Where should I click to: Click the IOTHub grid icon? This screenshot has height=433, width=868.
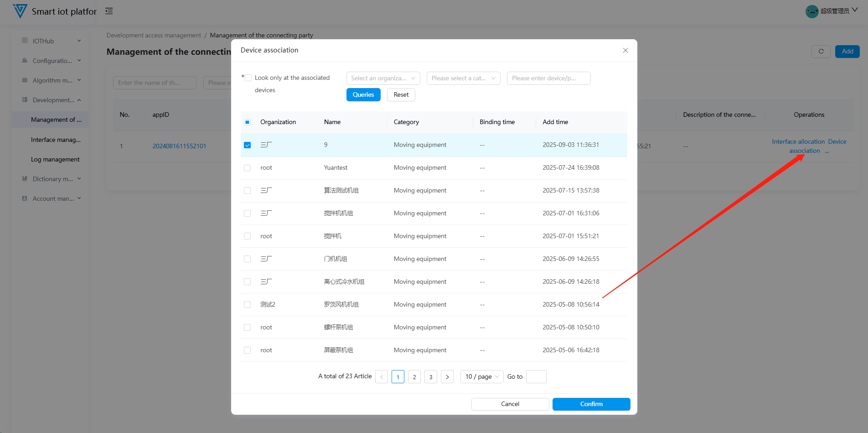pos(25,41)
